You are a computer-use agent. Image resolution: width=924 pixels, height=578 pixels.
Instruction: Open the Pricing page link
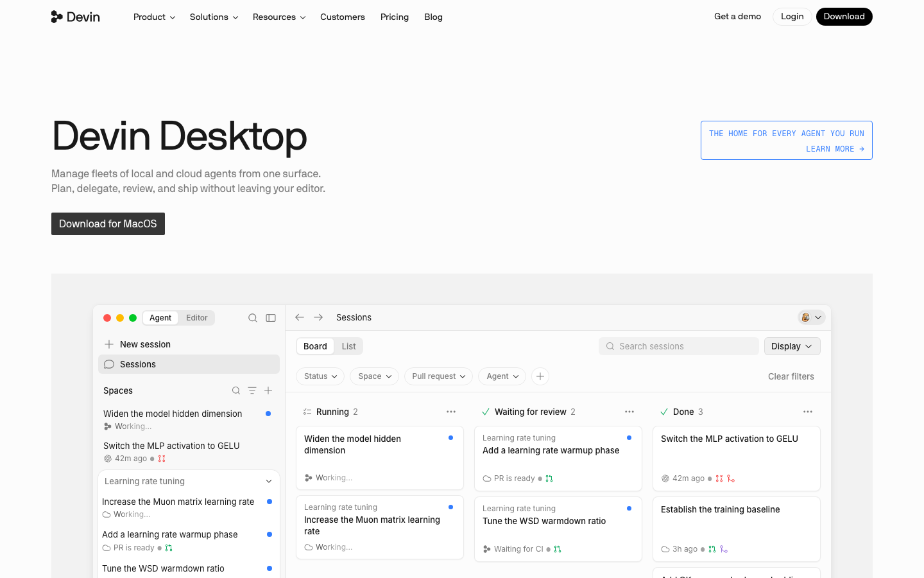395,17
